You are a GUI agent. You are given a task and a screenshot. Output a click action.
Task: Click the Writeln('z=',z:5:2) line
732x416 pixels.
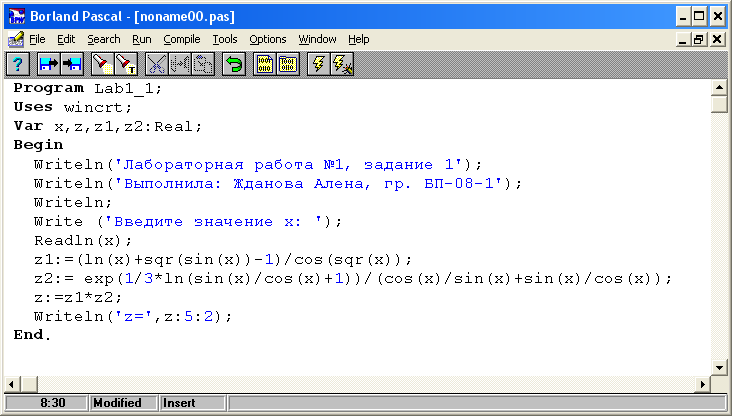click(x=133, y=317)
